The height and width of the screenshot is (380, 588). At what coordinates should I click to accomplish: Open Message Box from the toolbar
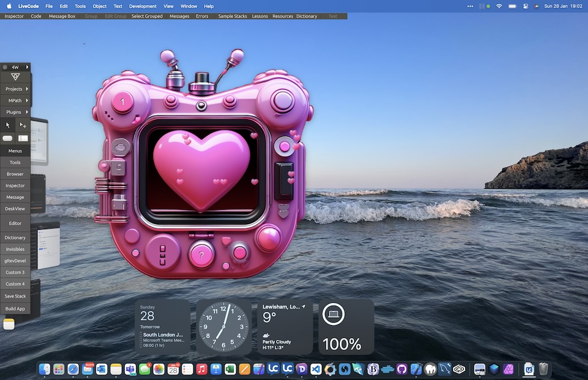pos(62,16)
